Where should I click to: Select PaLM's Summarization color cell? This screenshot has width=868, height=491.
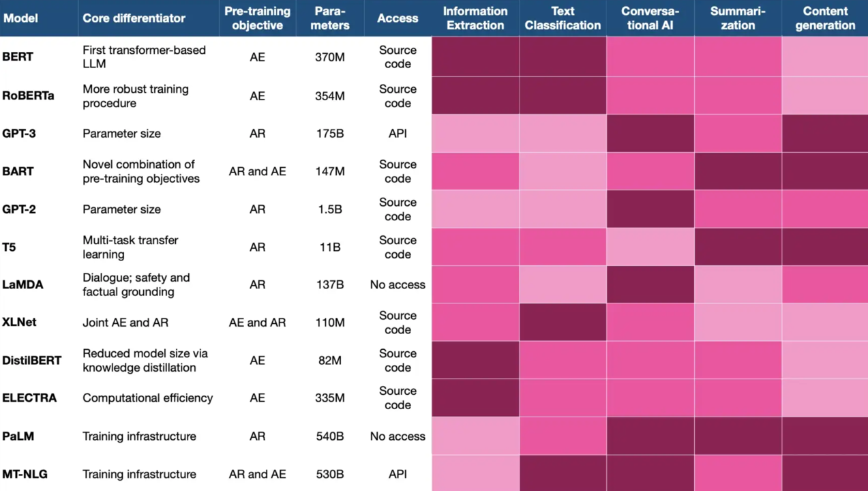738,436
